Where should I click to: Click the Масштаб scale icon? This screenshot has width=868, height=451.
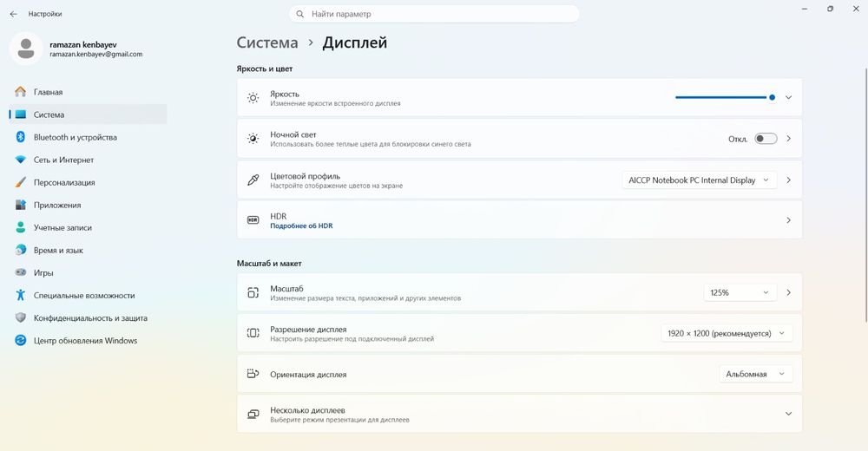[x=253, y=293]
